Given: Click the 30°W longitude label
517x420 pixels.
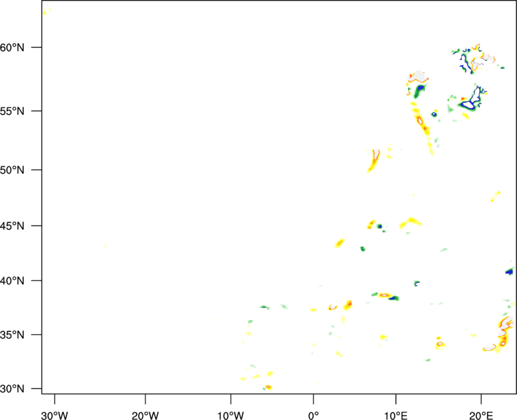Looking at the screenshot, I should [x=55, y=415].
